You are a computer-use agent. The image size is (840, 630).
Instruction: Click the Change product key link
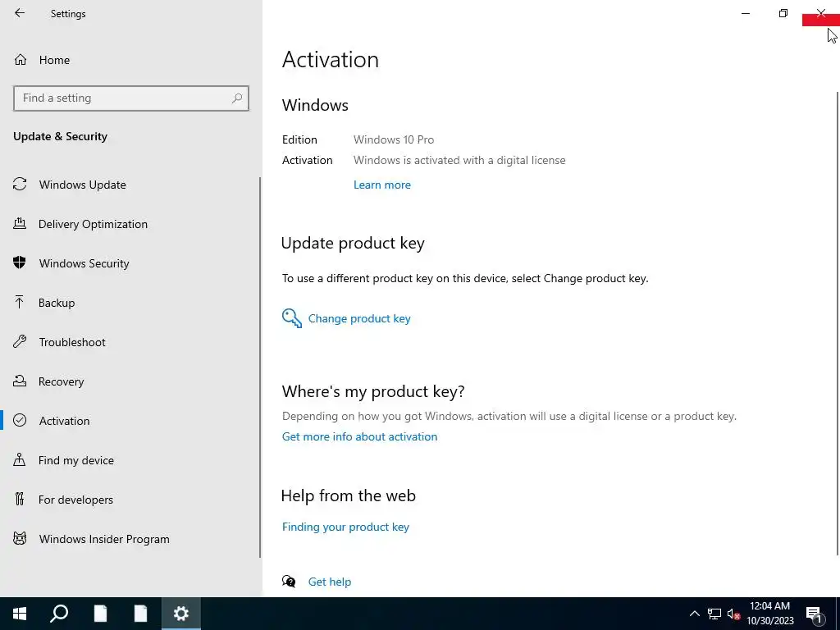[359, 318]
